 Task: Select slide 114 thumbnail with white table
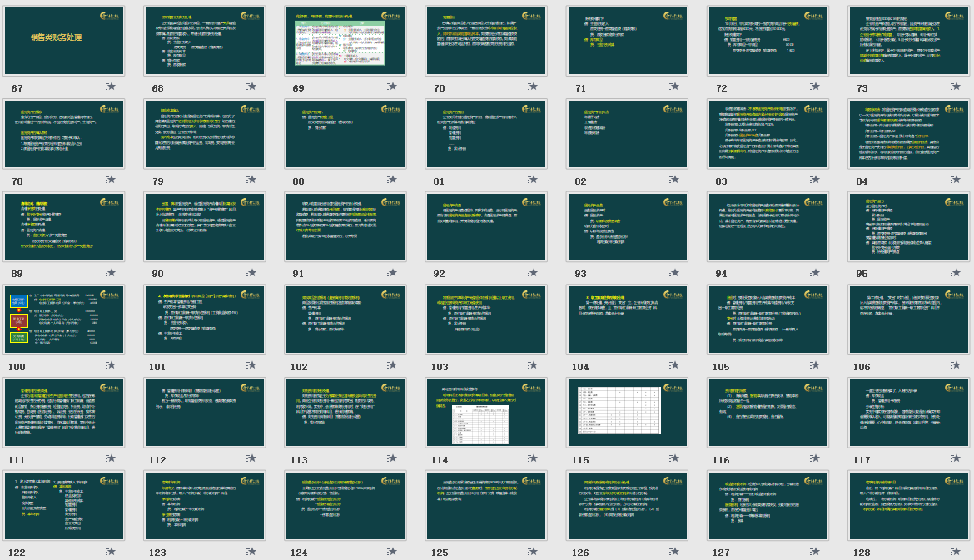pyautogui.click(x=486, y=413)
